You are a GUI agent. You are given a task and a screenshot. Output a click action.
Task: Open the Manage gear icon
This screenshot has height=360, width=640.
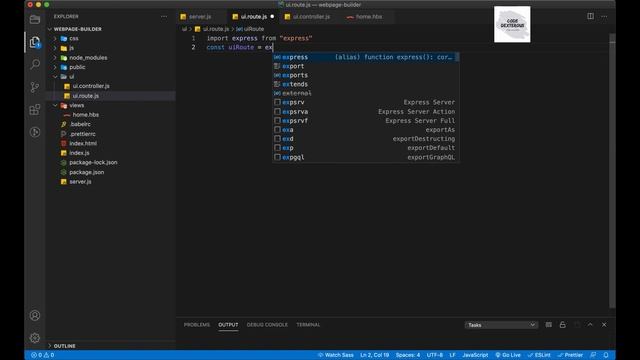pos(35,338)
